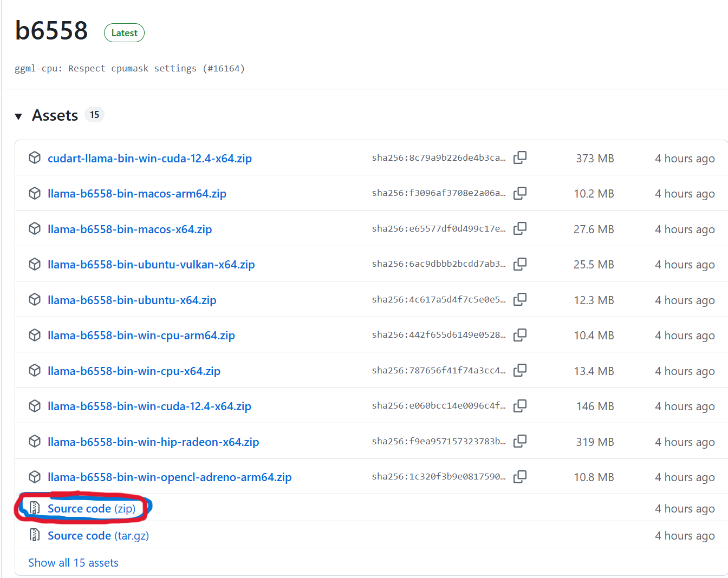
Task: Copy sha256 of llama-b6558-bin-win-cpu-x64.zip
Action: pos(520,370)
